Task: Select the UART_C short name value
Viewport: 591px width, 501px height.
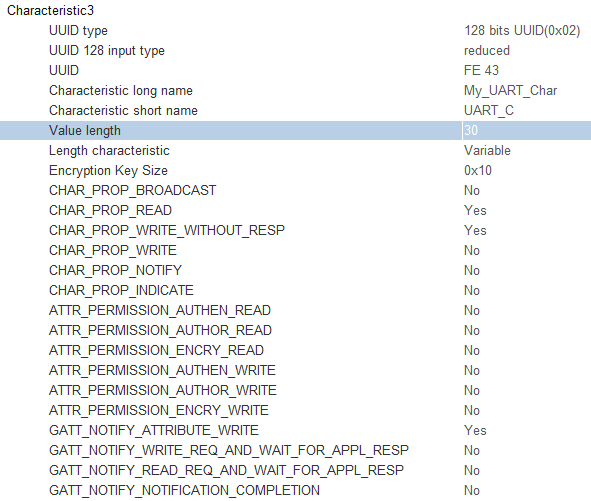Action: pyautogui.click(x=489, y=110)
